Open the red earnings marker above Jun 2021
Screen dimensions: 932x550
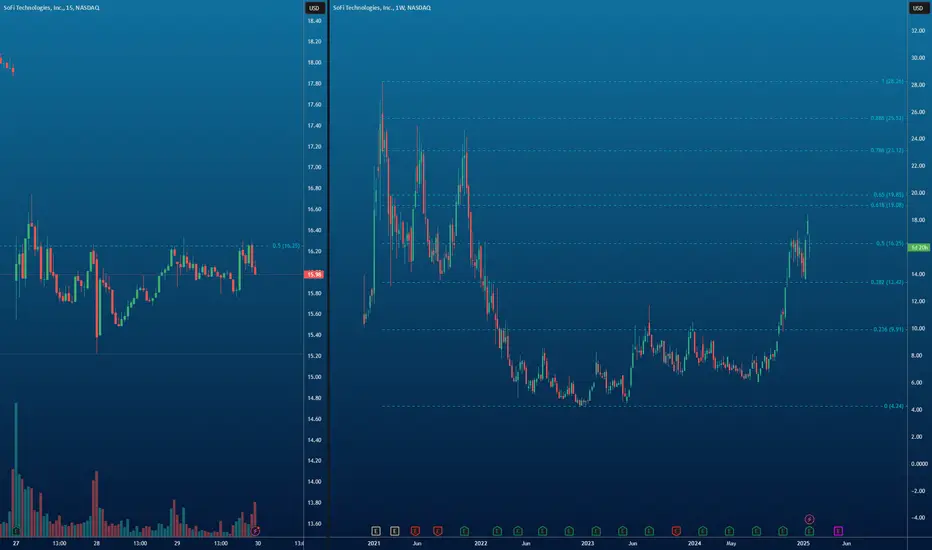click(415, 531)
